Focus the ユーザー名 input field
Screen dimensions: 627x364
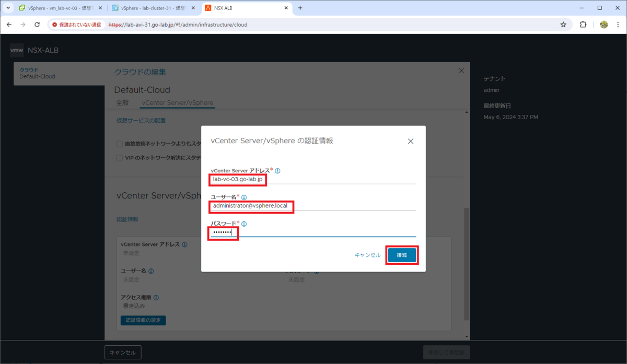tap(313, 206)
